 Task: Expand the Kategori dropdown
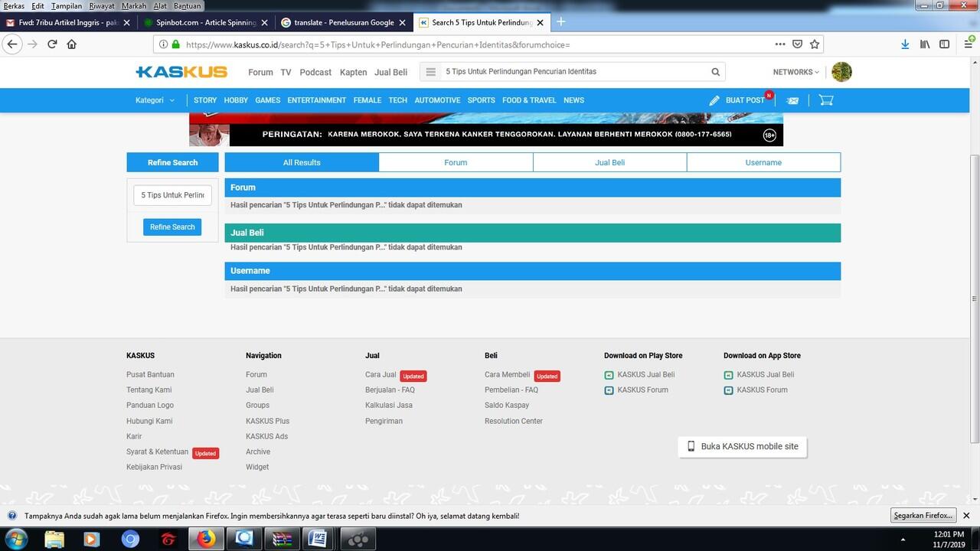click(155, 100)
